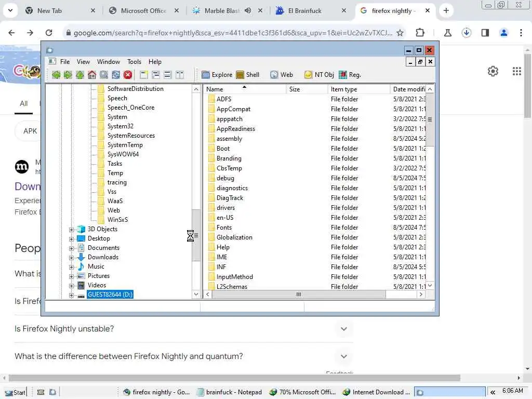532x399 pixels.
Task: Reload the Chrome page
Action: tap(49, 33)
